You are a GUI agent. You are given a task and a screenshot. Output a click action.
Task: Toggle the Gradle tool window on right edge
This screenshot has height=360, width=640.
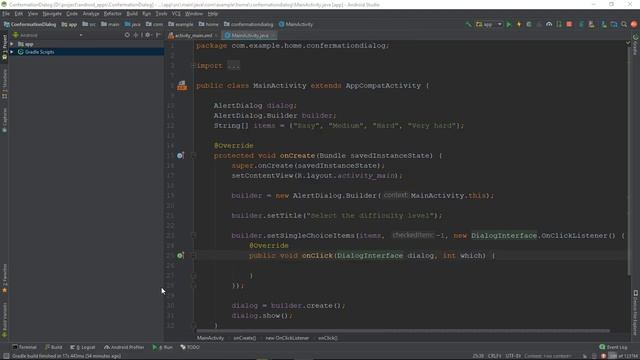[x=636, y=45]
